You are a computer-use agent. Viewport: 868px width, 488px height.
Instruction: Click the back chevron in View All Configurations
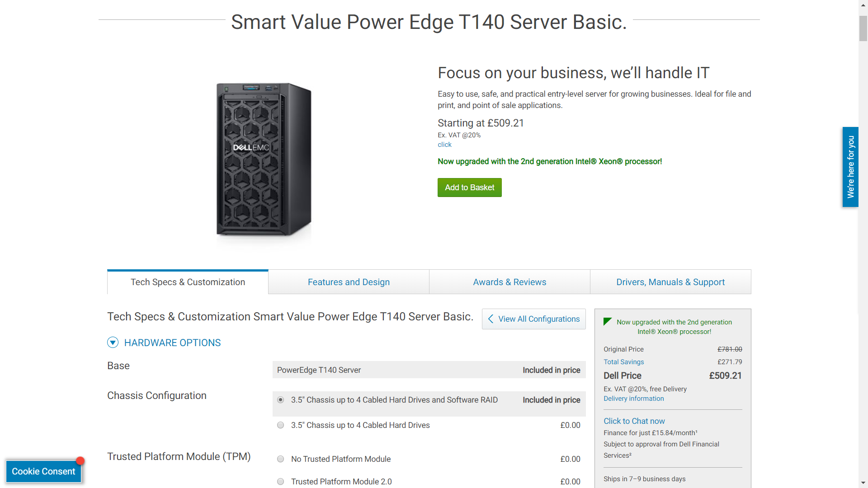click(x=491, y=319)
